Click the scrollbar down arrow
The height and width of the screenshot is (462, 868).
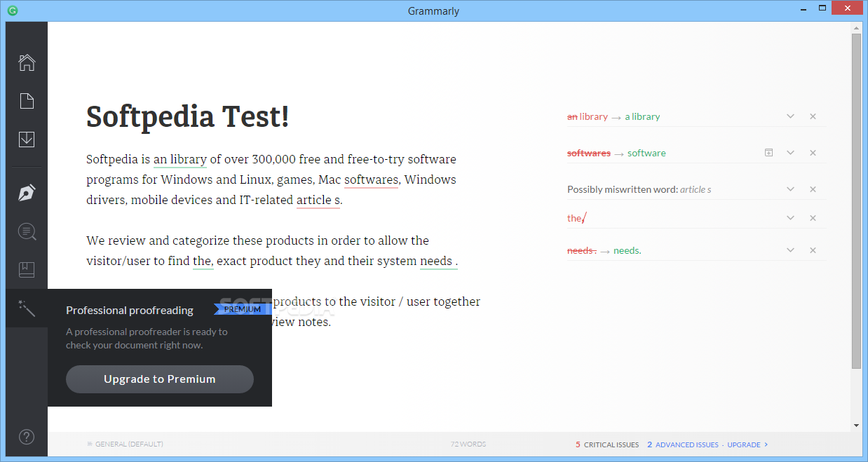(856, 426)
